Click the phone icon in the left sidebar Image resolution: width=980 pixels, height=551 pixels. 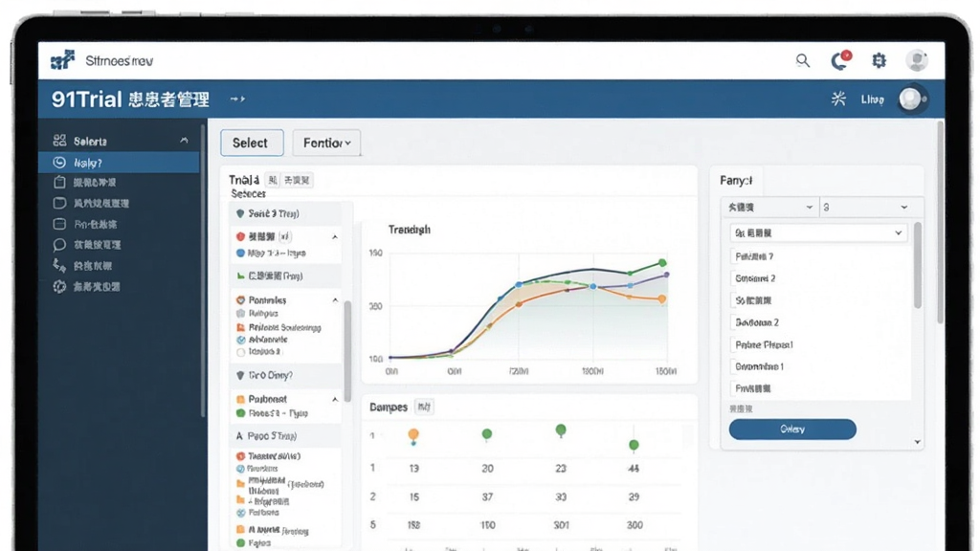click(59, 266)
